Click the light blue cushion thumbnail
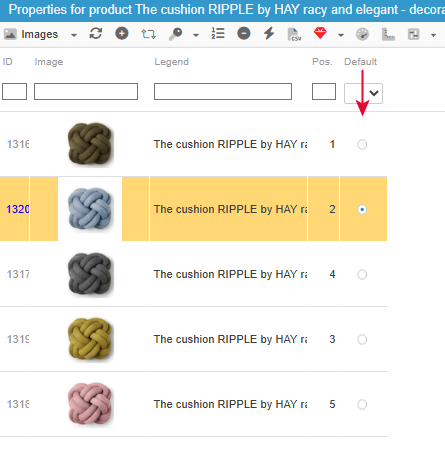The image size is (445, 453). 90,209
